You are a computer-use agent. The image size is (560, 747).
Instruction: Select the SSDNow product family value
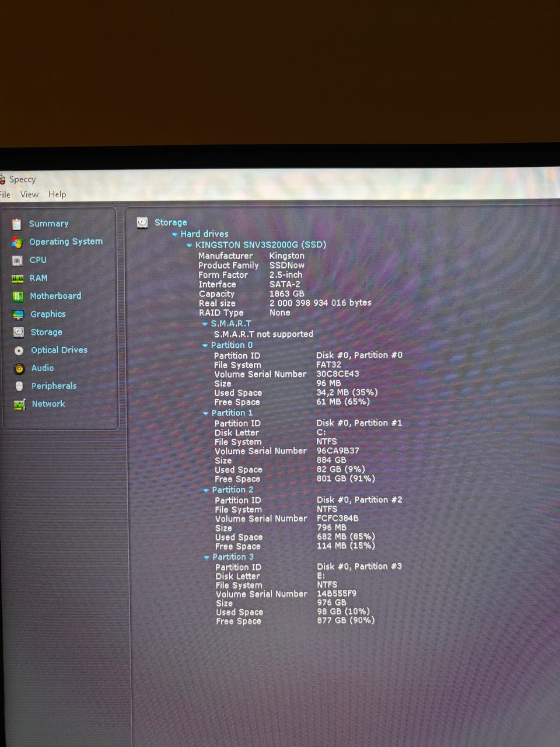point(286,265)
